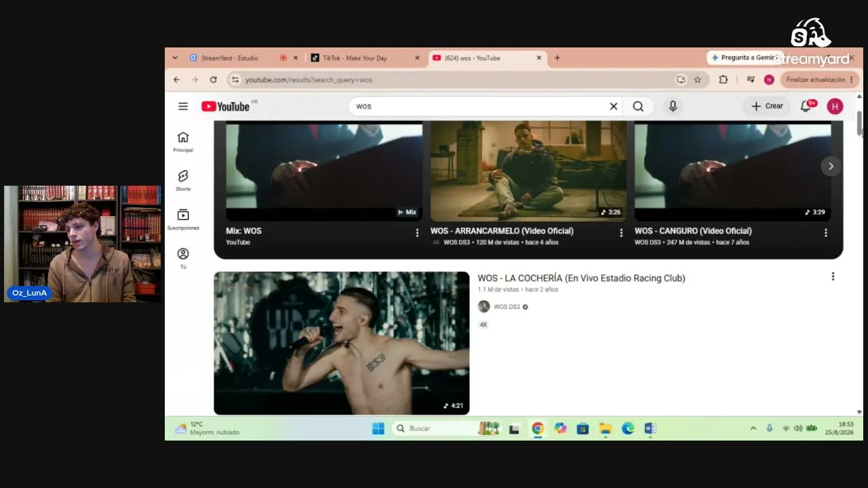This screenshot has width=868, height=488.
Task: Close the TikTok tab
Action: point(417,58)
